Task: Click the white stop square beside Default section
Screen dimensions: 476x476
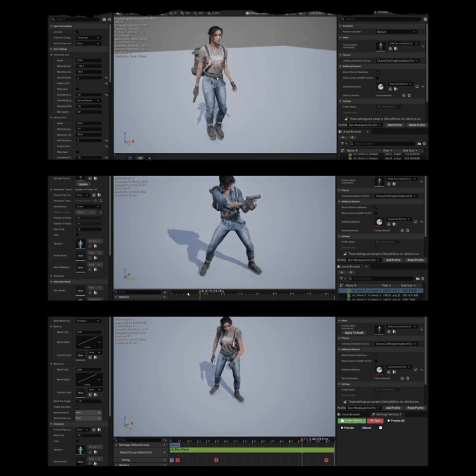Action: pyautogui.click(x=380, y=428)
